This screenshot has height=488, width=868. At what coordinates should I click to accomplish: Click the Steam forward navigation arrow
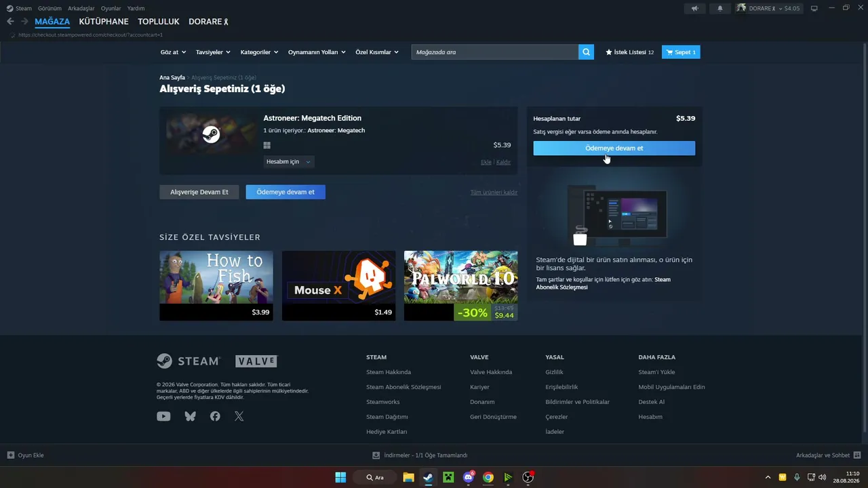[x=24, y=22]
